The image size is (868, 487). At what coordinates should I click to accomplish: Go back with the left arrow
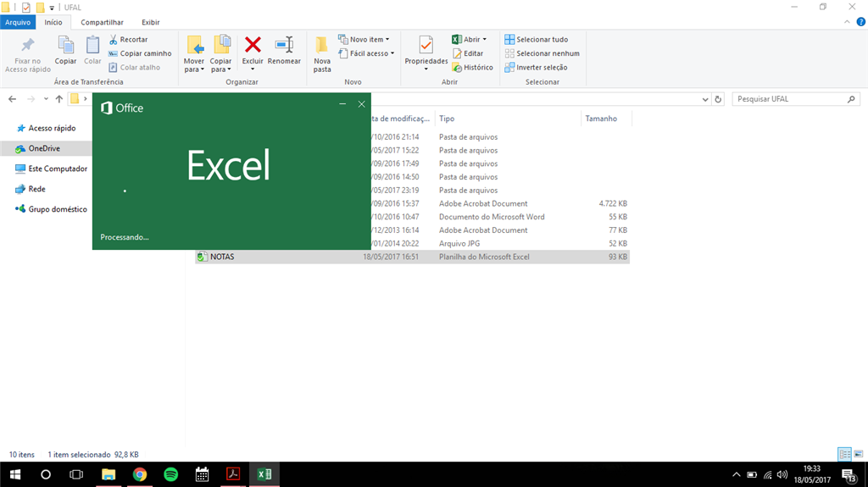12,99
